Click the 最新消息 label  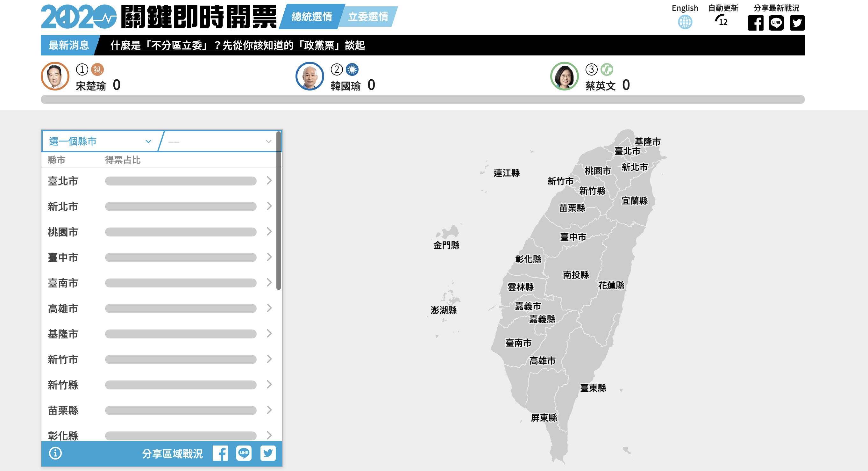[69, 45]
